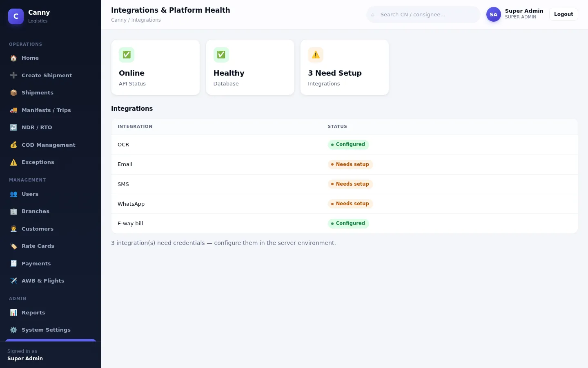The width and height of the screenshot is (588, 368).
Task: Click the Email Needs setup badge
Action: (350, 164)
